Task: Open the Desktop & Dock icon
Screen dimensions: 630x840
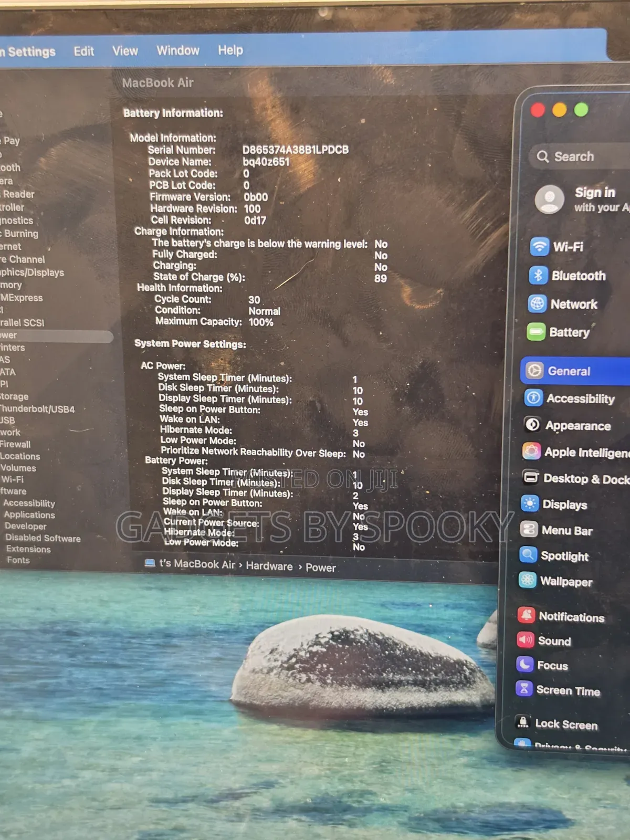Action: pyautogui.click(x=531, y=477)
